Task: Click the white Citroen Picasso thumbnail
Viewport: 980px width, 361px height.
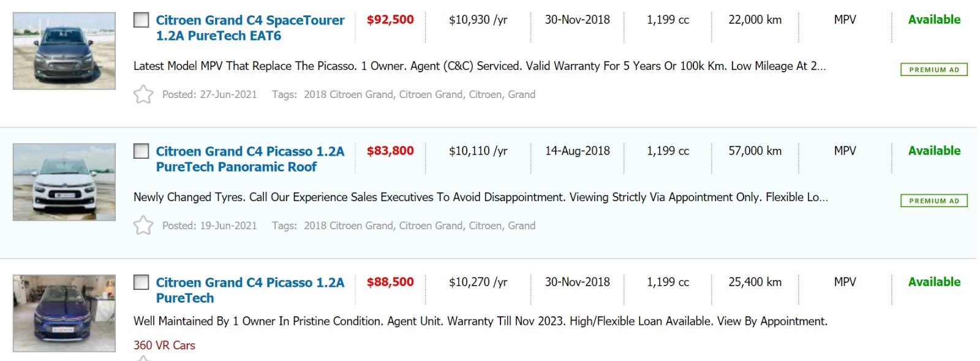Action: (64, 182)
